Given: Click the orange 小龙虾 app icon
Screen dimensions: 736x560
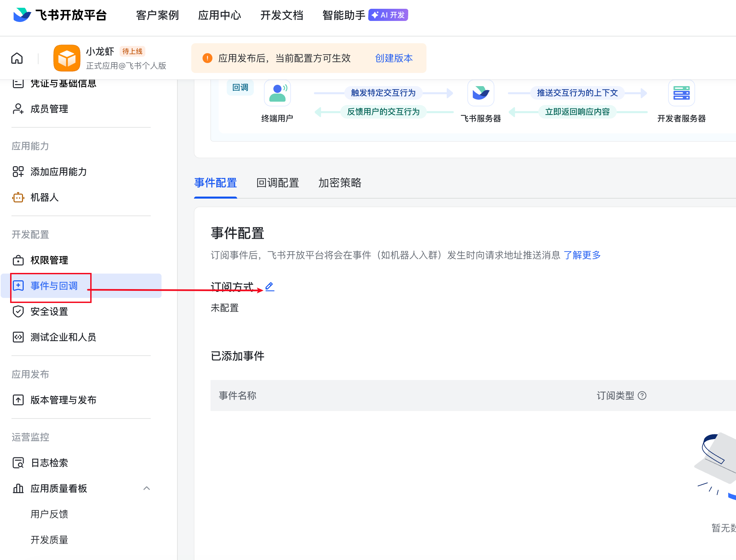Looking at the screenshot, I should [x=67, y=58].
